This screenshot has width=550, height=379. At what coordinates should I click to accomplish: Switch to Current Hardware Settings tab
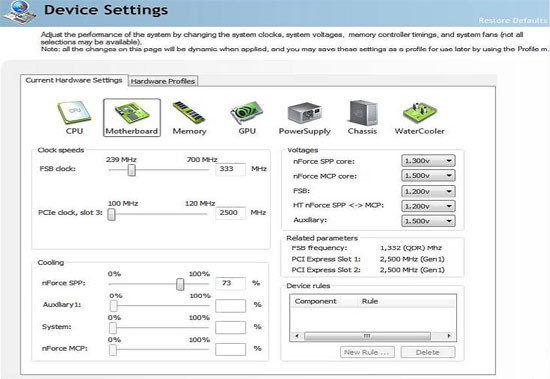[74, 80]
